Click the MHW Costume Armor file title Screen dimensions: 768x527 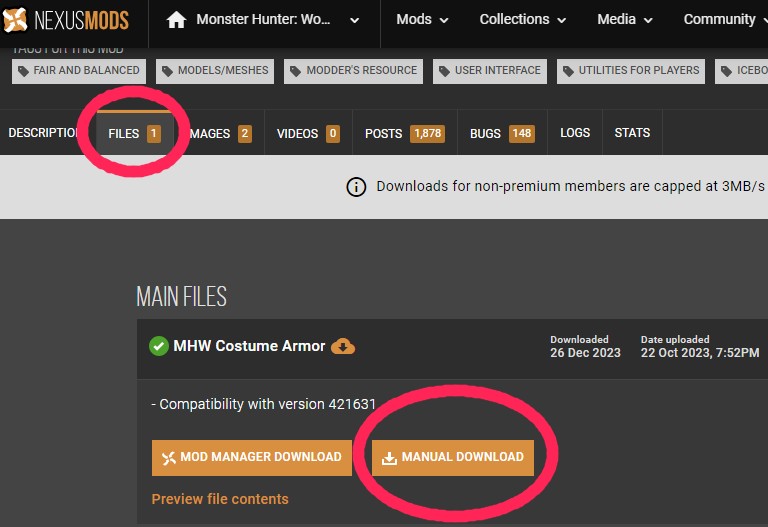[x=249, y=346]
